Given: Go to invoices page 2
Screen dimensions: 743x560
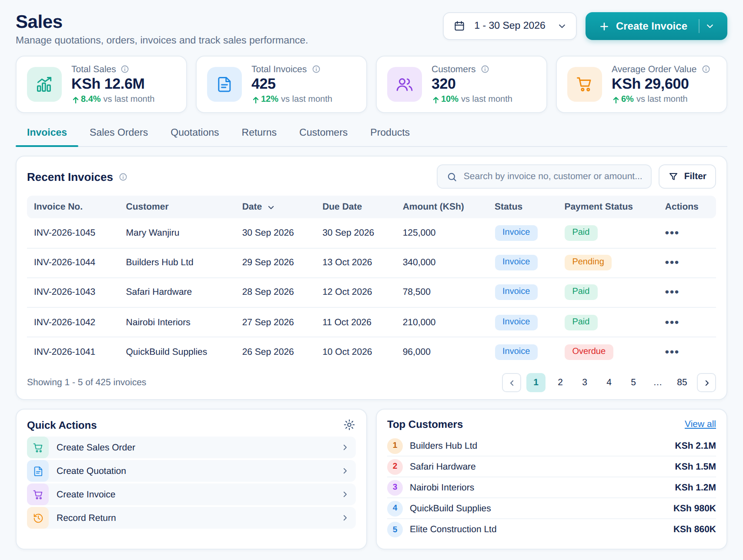Looking at the screenshot, I should coord(560,383).
